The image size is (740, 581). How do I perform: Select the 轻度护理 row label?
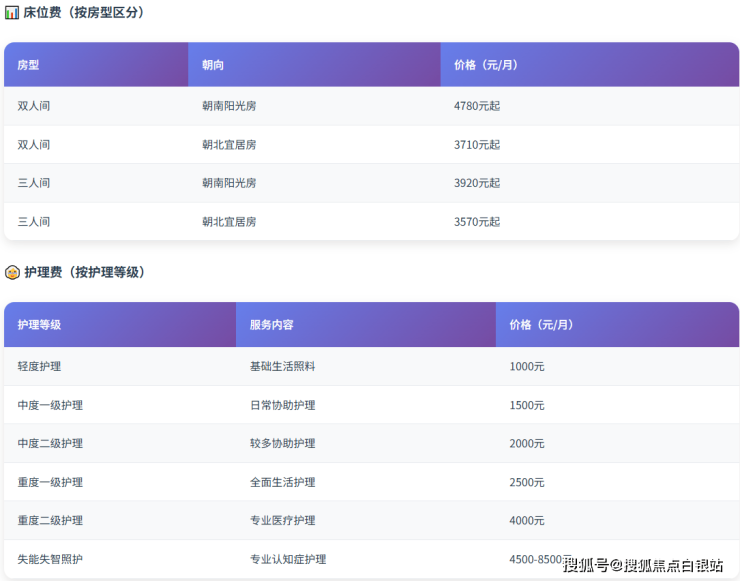[39, 367]
